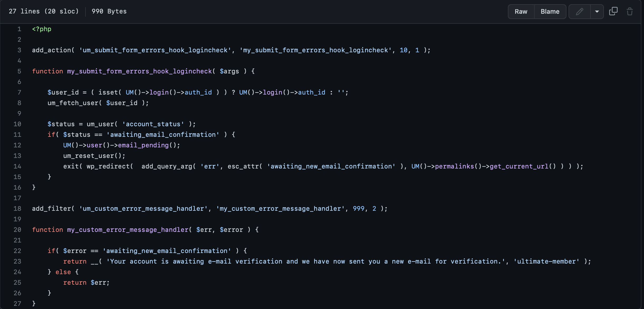Select line number 3
This screenshot has width=644, height=309.
(19, 50)
